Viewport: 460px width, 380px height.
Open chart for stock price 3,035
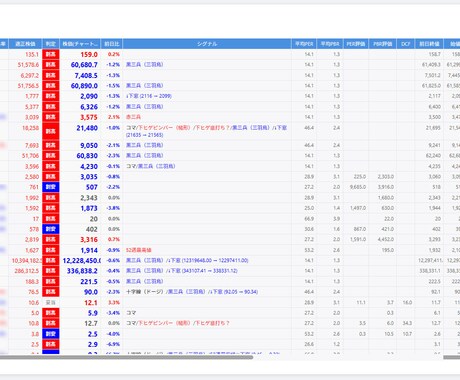tap(89, 177)
